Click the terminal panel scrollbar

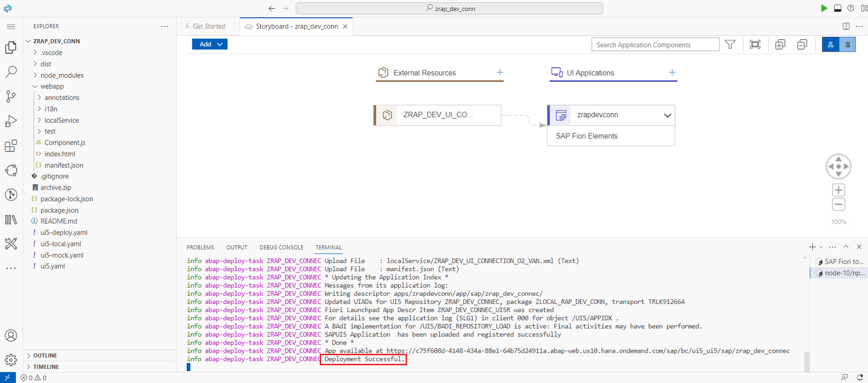coord(807,361)
